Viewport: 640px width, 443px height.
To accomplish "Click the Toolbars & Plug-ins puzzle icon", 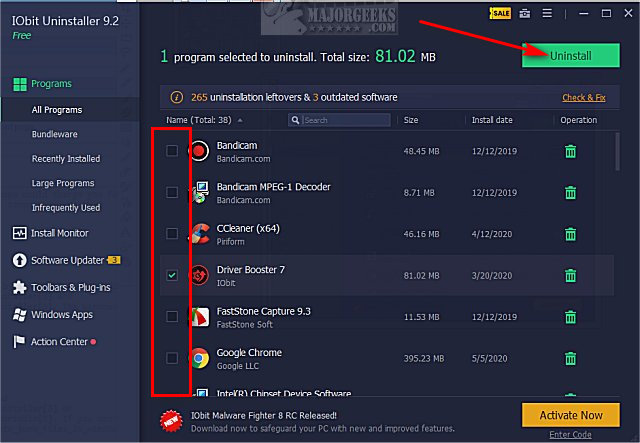I will coord(19,287).
